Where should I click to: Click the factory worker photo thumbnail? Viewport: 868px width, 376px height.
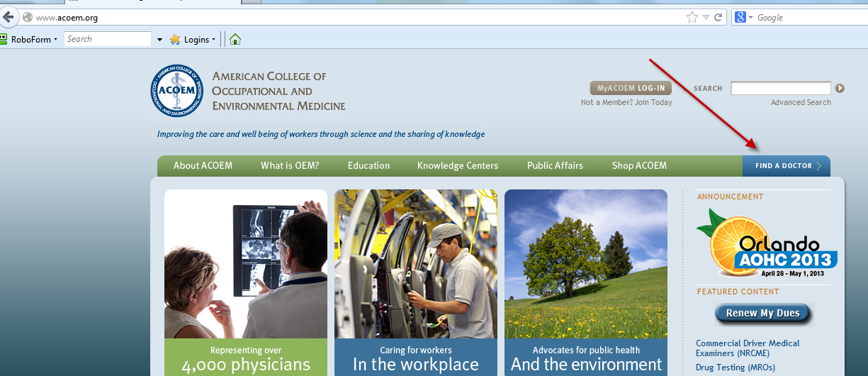coord(416,264)
